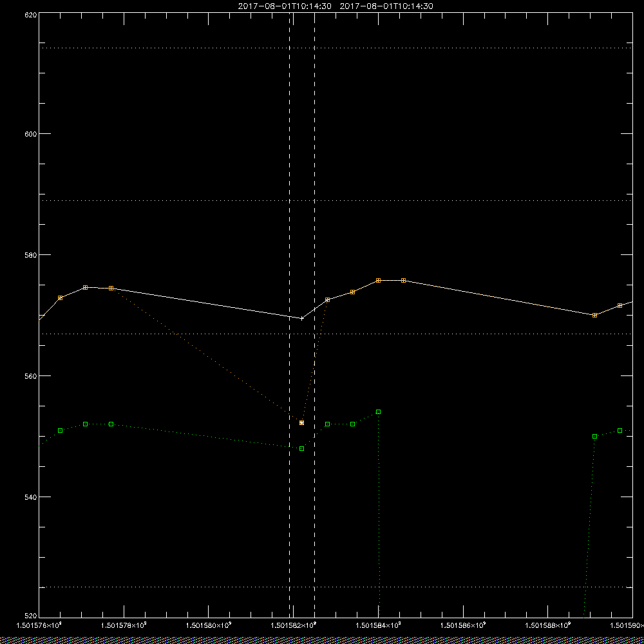Select the first orange marker right of dashed lines

click(327, 300)
